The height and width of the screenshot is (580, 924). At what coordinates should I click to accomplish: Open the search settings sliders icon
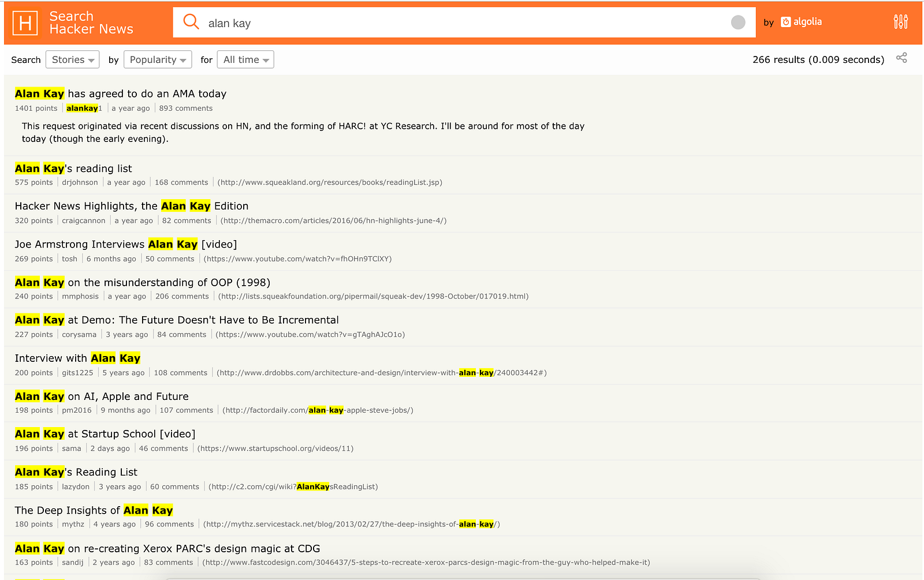[x=900, y=22]
